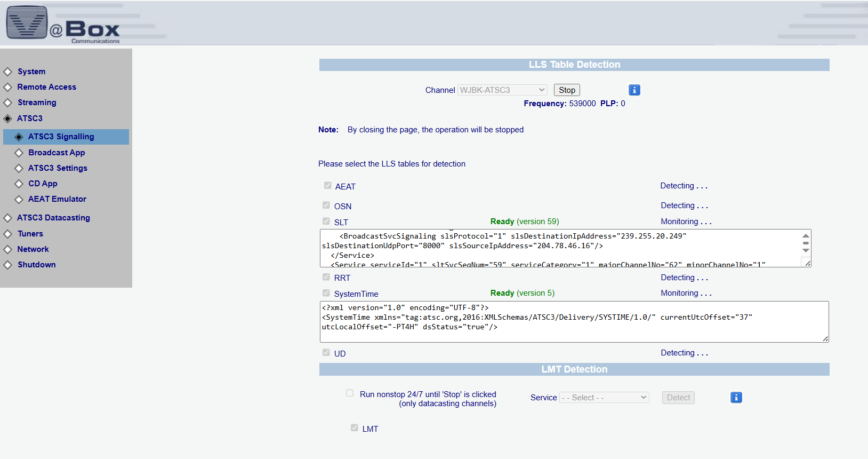
Task: Click SLT 'Ready (version 59)' status
Action: [525, 221]
